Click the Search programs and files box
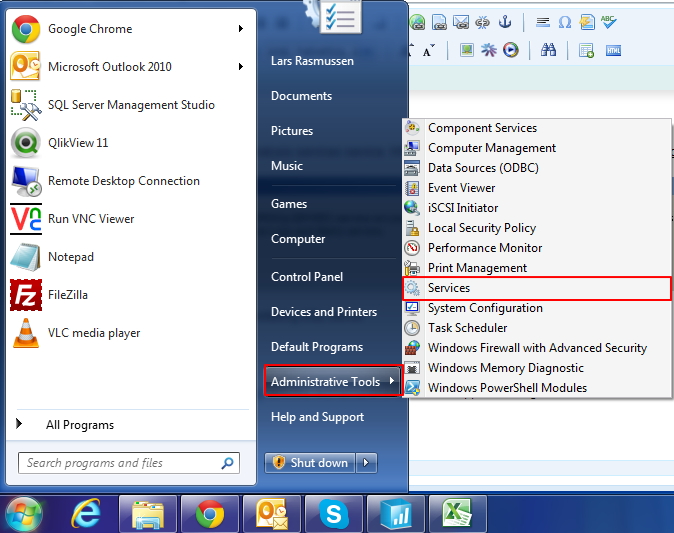Viewport: 674px width, 533px height. pyautogui.click(x=129, y=463)
